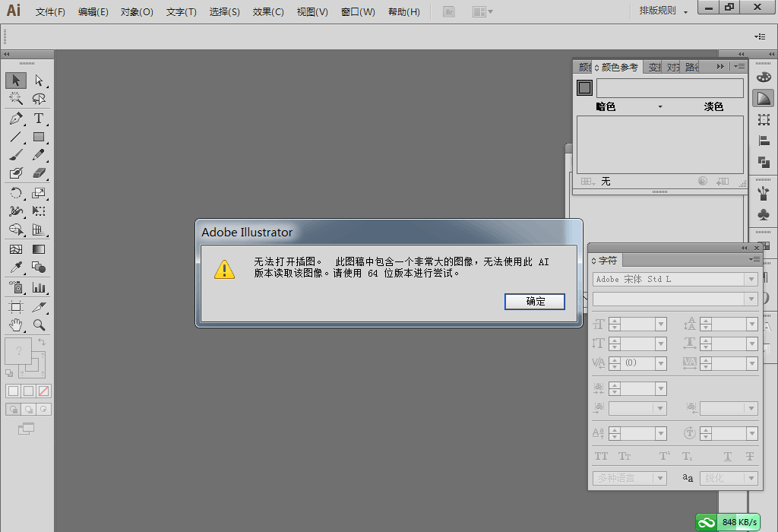Expand the 暗色 dropdown arrow in Color Guide

click(x=660, y=106)
